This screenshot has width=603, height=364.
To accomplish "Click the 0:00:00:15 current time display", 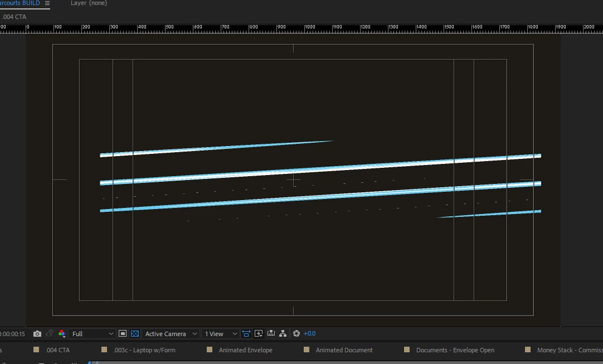I will coord(12,334).
